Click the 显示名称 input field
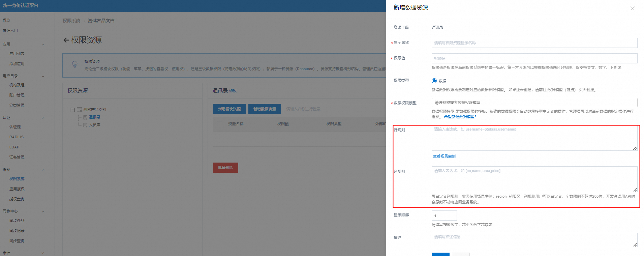Screen dimensions: 644x256 (534, 43)
